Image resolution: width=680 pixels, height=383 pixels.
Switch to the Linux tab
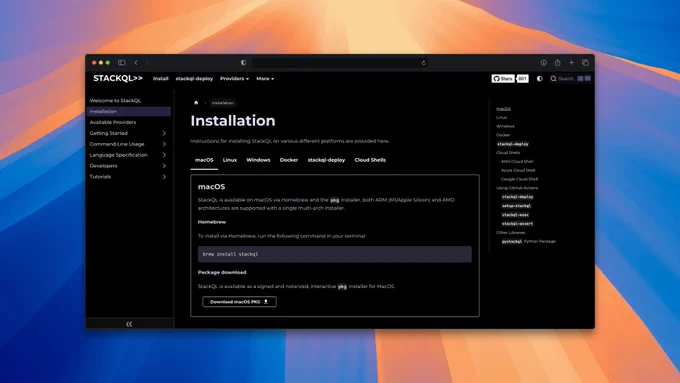pos(230,160)
